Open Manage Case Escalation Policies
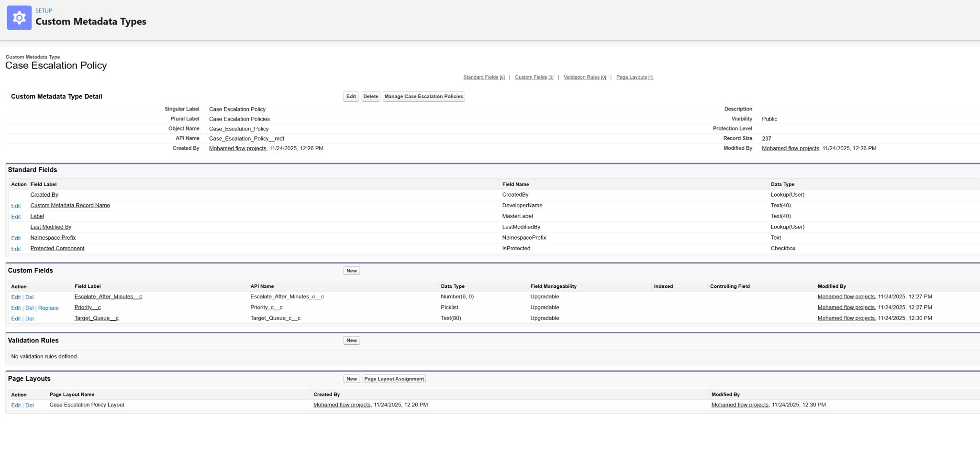This screenshot has height=473, width=980. click(x=424, y=97)
